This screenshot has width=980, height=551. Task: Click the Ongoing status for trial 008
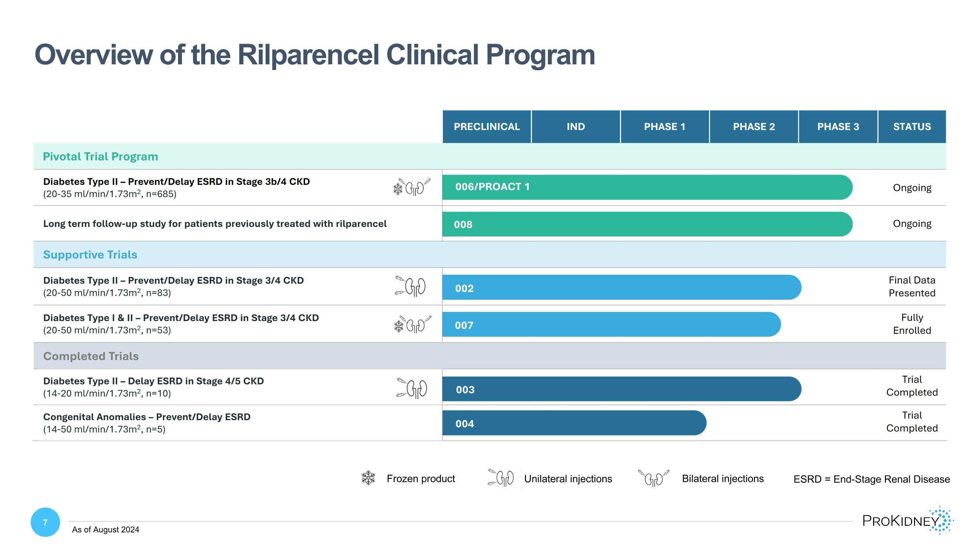click(x=912, y=224)
